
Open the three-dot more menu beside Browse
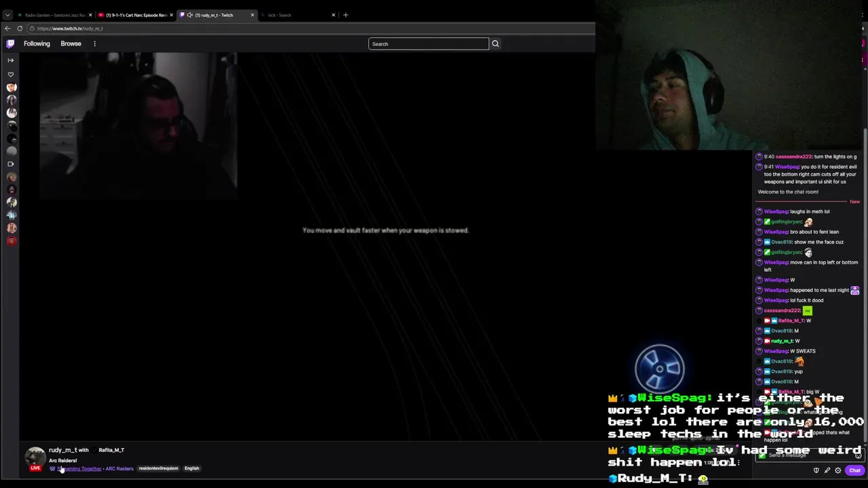(x=94, y=43)
